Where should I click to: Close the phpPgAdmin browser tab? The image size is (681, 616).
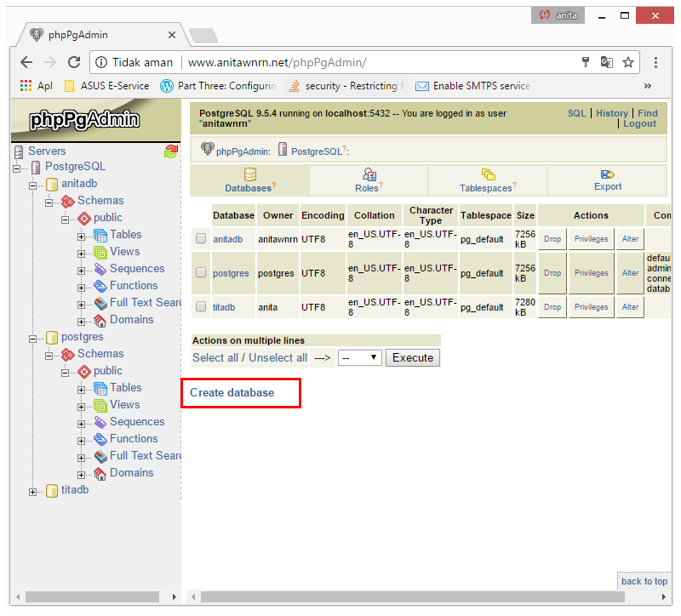(172, 35)
